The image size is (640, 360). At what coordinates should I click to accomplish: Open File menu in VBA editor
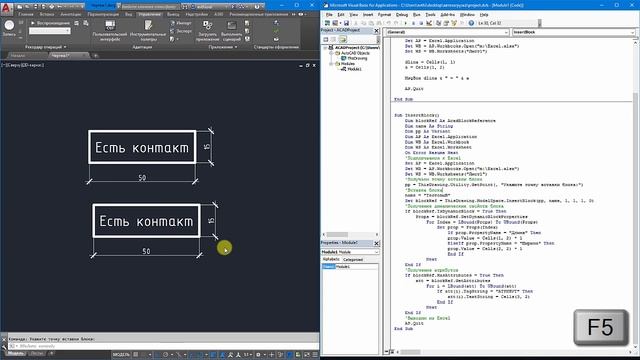click(x=329, y=15)
